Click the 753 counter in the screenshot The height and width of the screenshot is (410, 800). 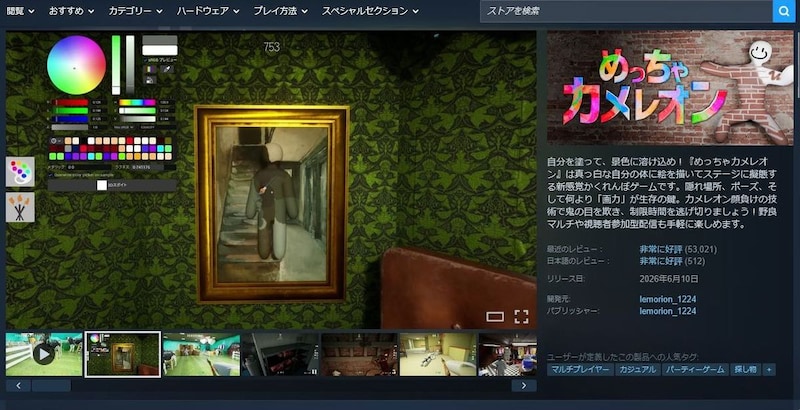[x=271, y=47]
